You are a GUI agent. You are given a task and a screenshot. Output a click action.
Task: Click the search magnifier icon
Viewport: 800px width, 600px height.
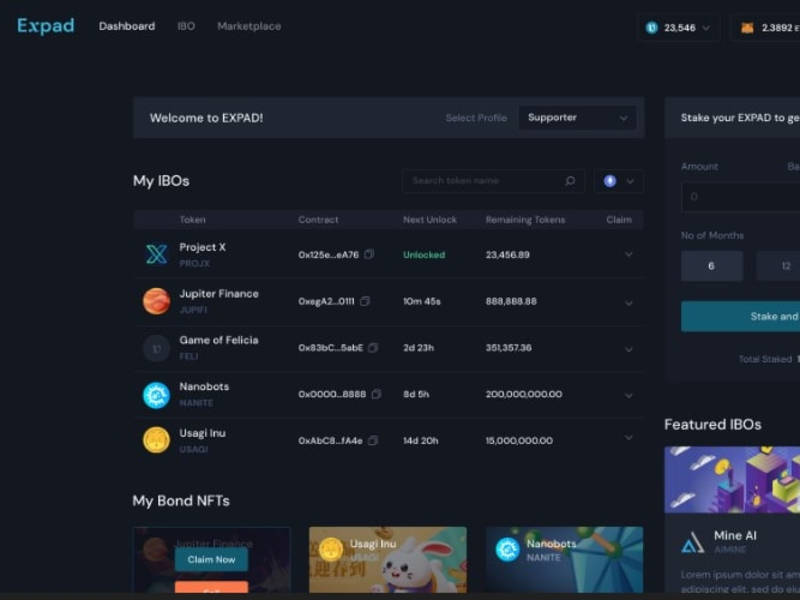570,181
